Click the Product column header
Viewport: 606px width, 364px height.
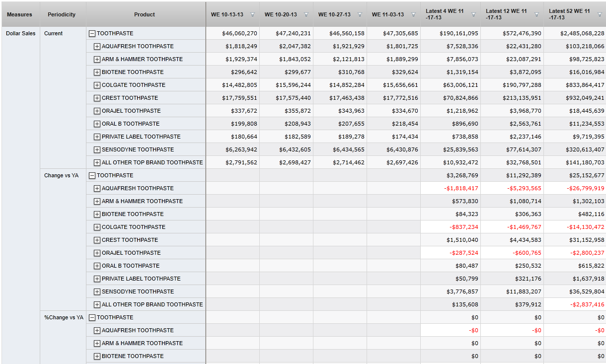coord(145,15)
